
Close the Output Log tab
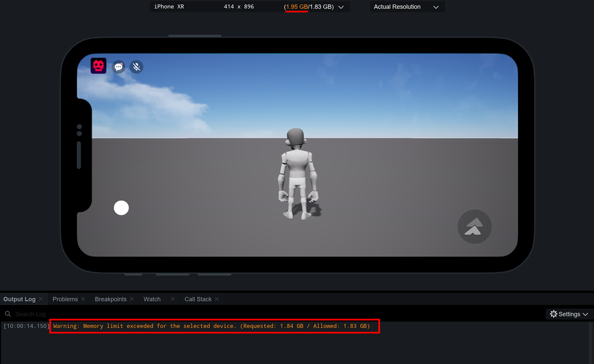pyautogui.click(x=41, y=299)
